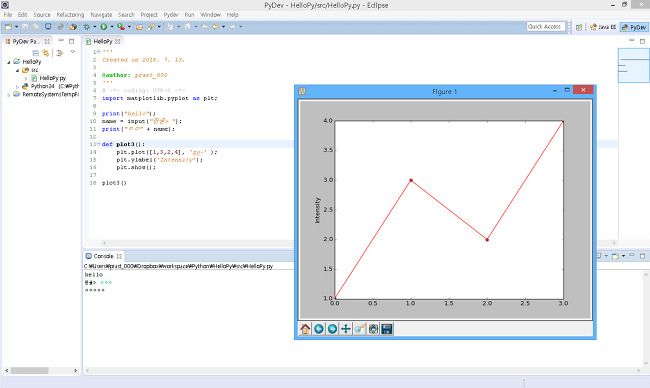
Task: Open the Run button dropdown arrow
Action: pyautogui.click(x=112, y=27)
